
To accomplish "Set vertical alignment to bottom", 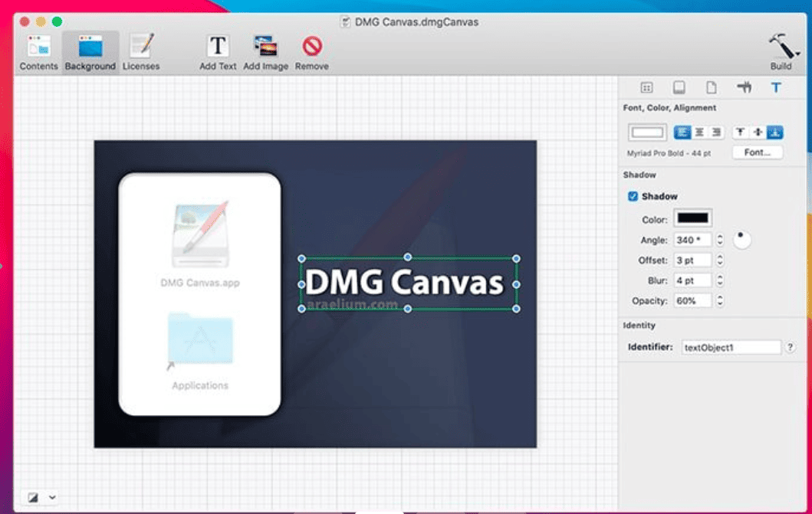I will click(774, 133).
